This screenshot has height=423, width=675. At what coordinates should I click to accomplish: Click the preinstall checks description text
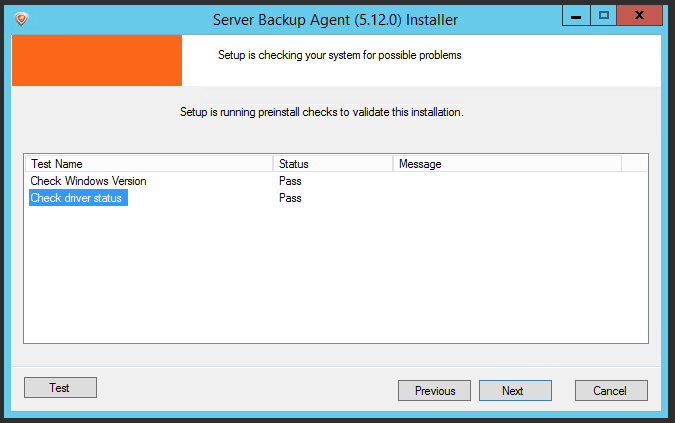pyautogui.click(x=322, y=112)
